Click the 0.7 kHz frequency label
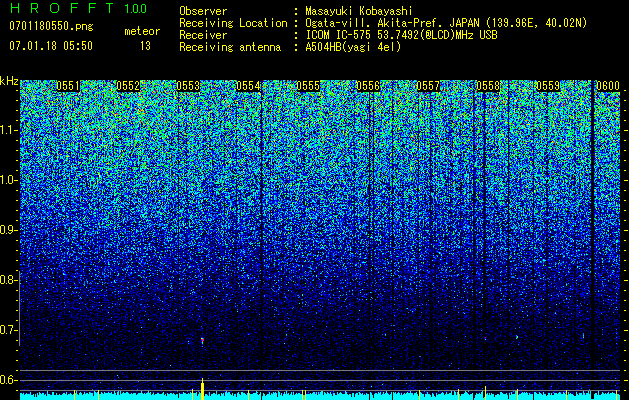The width and height of the screenshot is (629, 400). 9,330
